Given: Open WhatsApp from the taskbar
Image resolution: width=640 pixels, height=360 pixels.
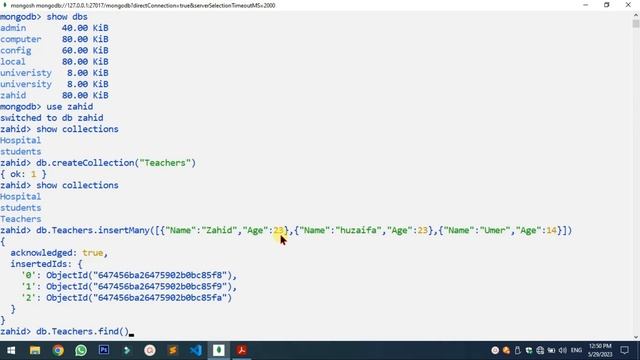Looking at the screenshot, I should point(81,350).
